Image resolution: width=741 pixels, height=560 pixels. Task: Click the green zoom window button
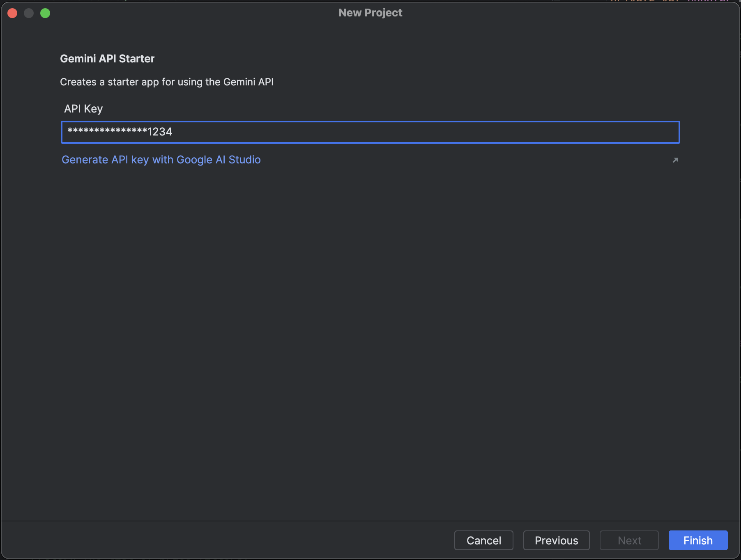tap(45, 13)
